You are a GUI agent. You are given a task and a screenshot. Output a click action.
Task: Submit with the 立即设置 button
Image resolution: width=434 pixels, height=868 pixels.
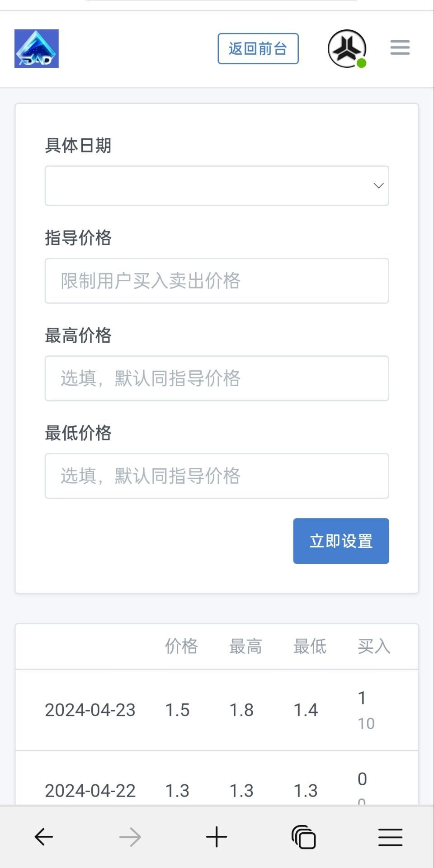pyautogui.click(x=341, y=541)
